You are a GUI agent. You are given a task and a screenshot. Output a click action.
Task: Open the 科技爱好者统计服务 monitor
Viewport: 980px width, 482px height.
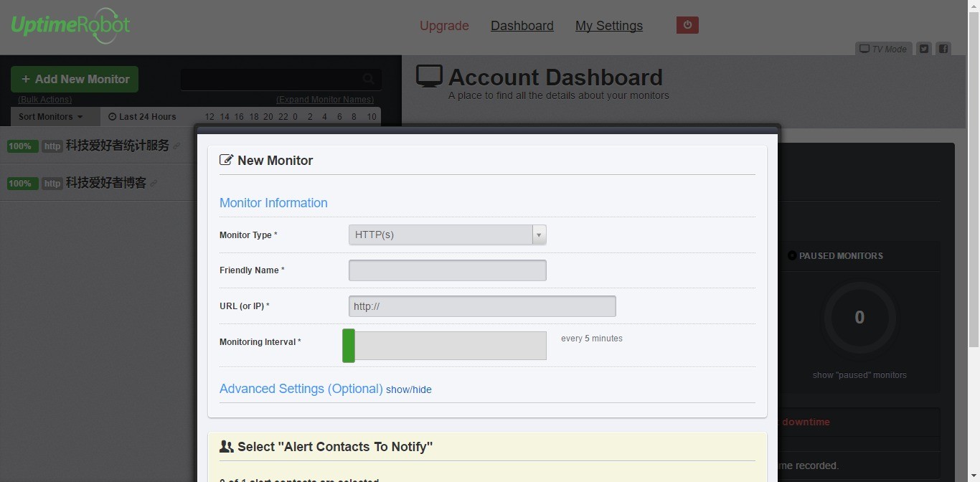coord(118,146)
